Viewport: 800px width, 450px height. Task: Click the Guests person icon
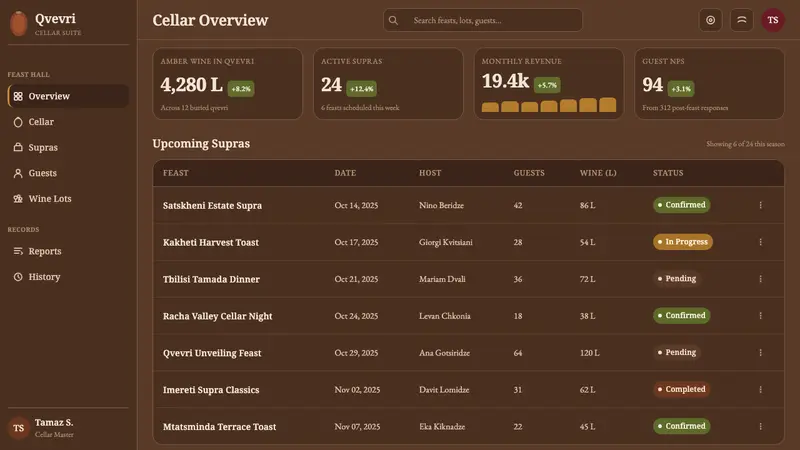point(18,173)
